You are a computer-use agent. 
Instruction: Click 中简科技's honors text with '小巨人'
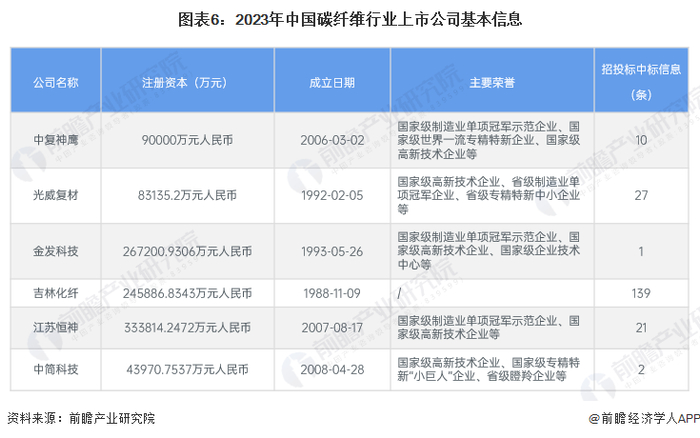coord(489,369)
